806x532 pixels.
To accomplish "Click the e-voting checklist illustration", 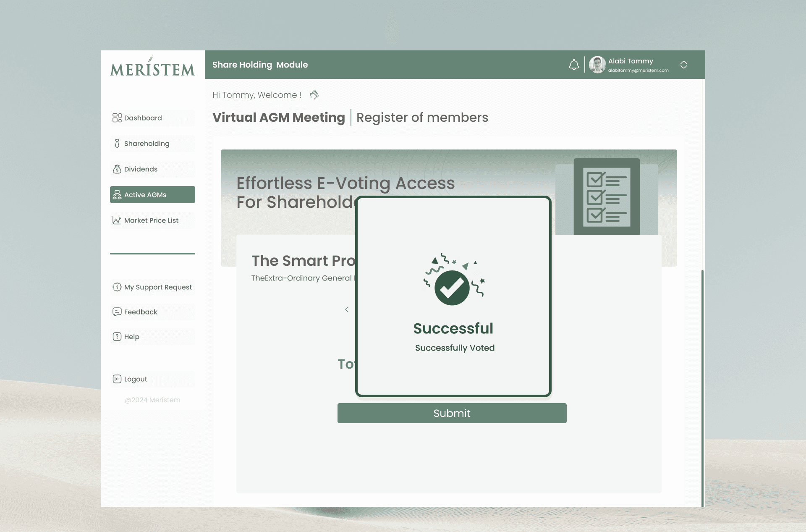I will [607, 197].
